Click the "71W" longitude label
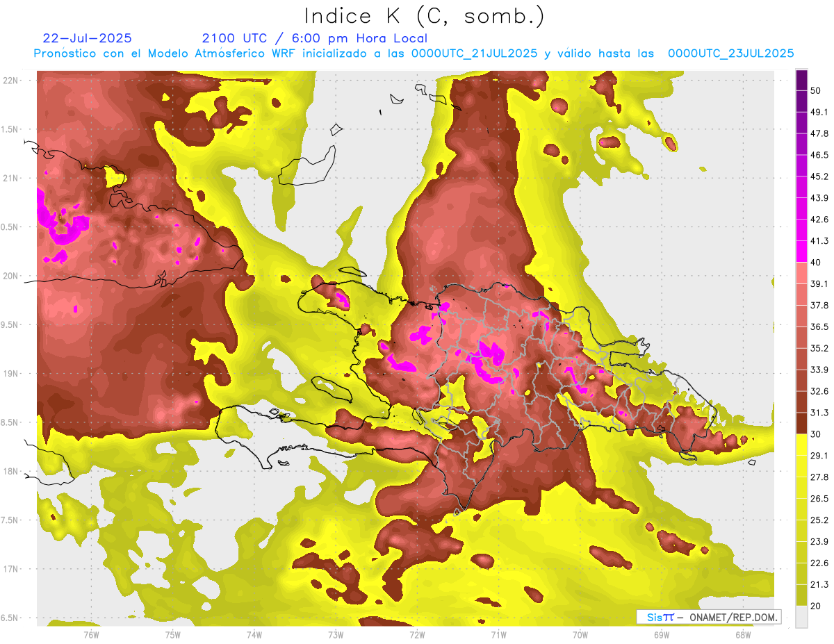 [x=498, y=634]
